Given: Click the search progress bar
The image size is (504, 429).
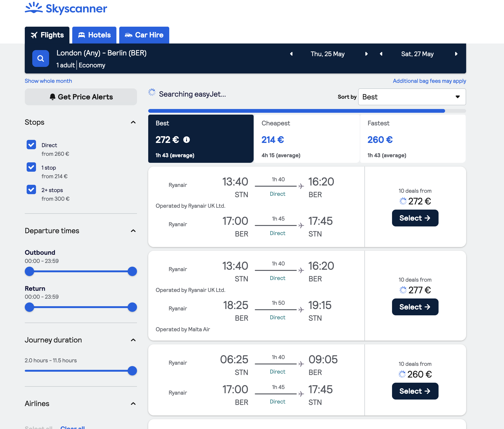Looking at the screenshot, I should tap(307, 111).
